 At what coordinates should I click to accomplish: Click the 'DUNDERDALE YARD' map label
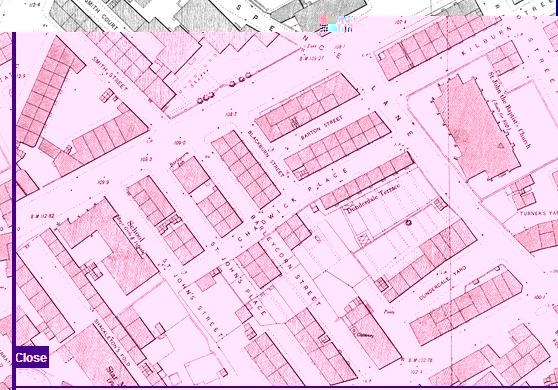point(442,284)
